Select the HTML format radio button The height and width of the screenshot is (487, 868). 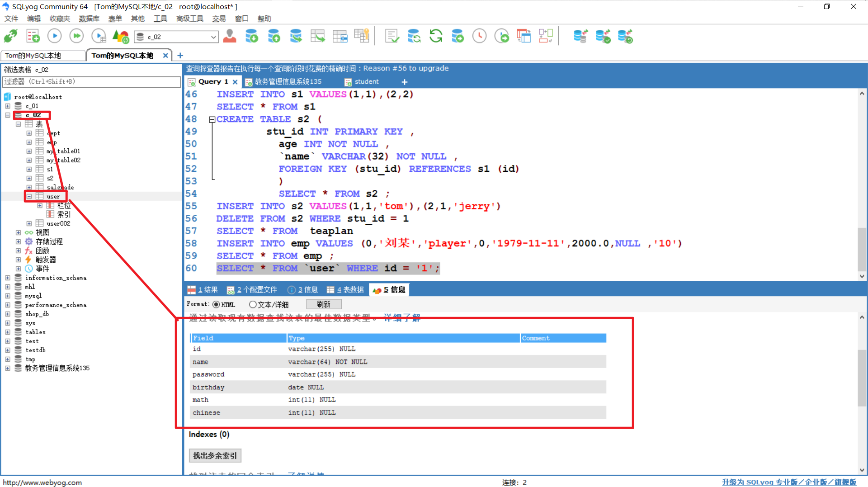coord(217,304)
